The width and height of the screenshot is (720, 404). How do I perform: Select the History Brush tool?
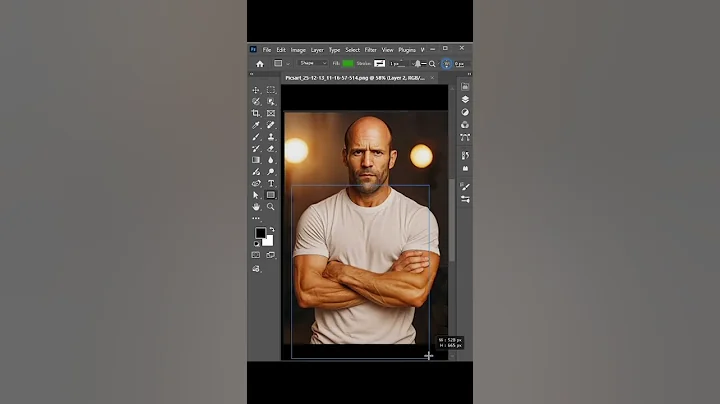click(256, 148)
